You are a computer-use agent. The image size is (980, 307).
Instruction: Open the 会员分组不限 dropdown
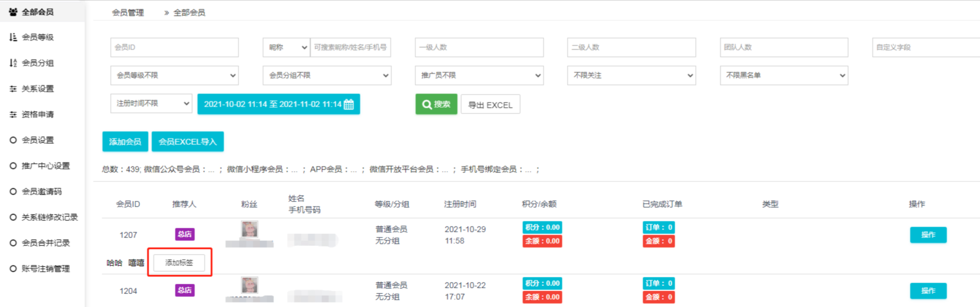(327, 75)
